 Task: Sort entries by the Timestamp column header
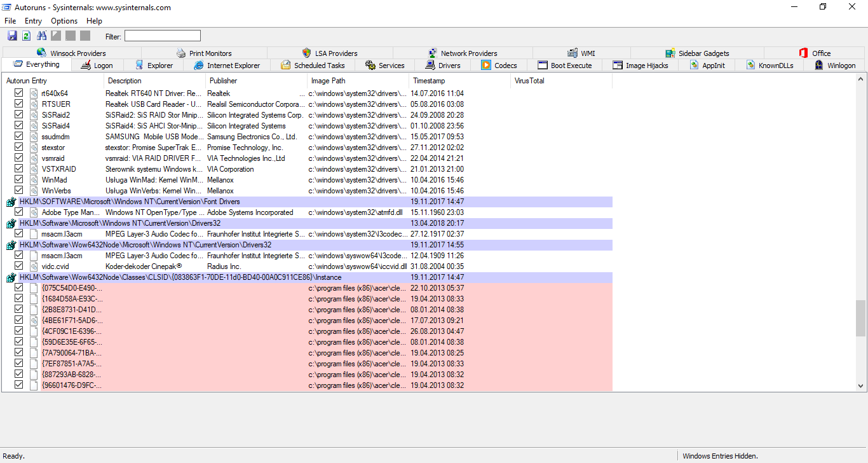(x=460, y=81)
